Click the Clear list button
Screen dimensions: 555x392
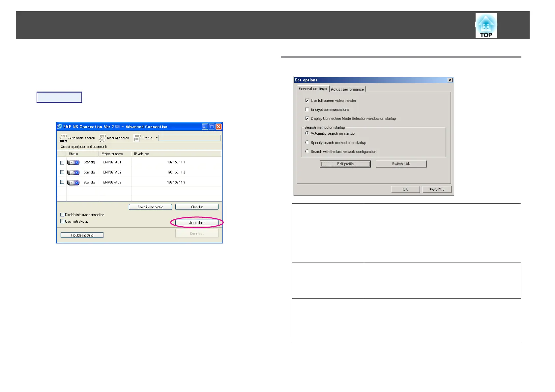[197, 207]
